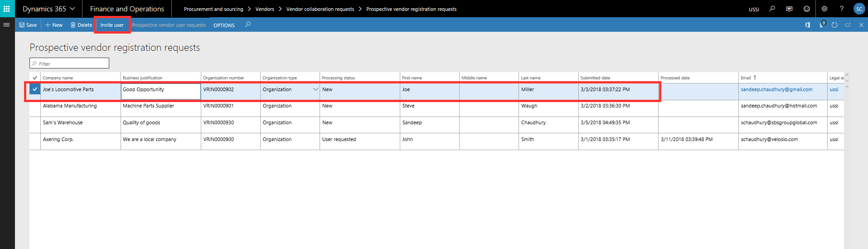Open the settings gear icon
This screenshot has height=249, width=868.
point(824,9)
